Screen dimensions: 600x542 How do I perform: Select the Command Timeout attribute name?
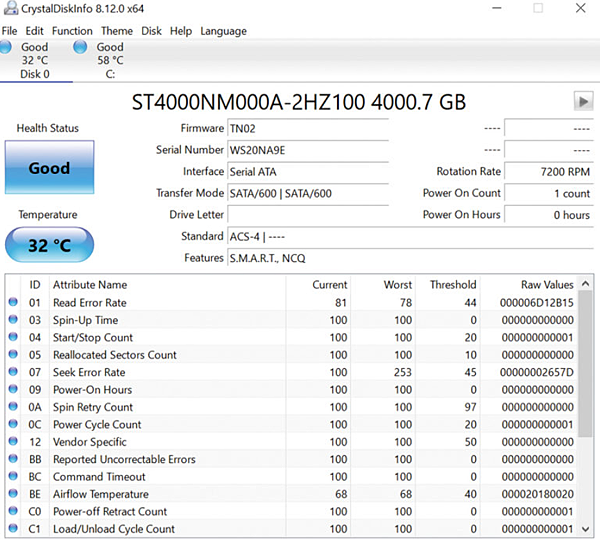click(x=99, y=477)
